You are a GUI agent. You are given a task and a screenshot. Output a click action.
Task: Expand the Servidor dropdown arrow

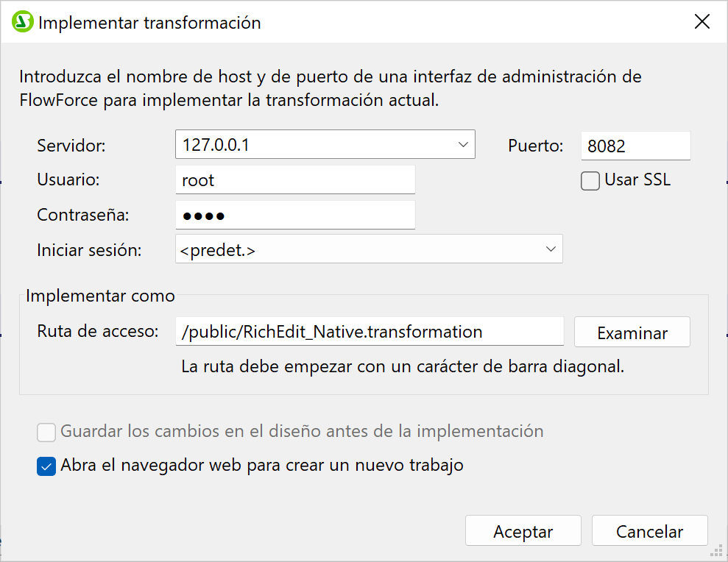(x=463, y=145)
